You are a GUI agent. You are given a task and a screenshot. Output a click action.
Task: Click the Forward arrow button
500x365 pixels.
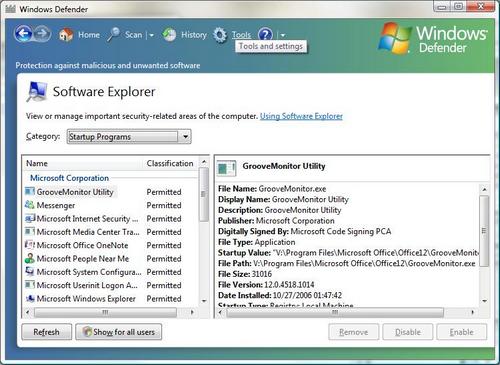pos(43,34)
